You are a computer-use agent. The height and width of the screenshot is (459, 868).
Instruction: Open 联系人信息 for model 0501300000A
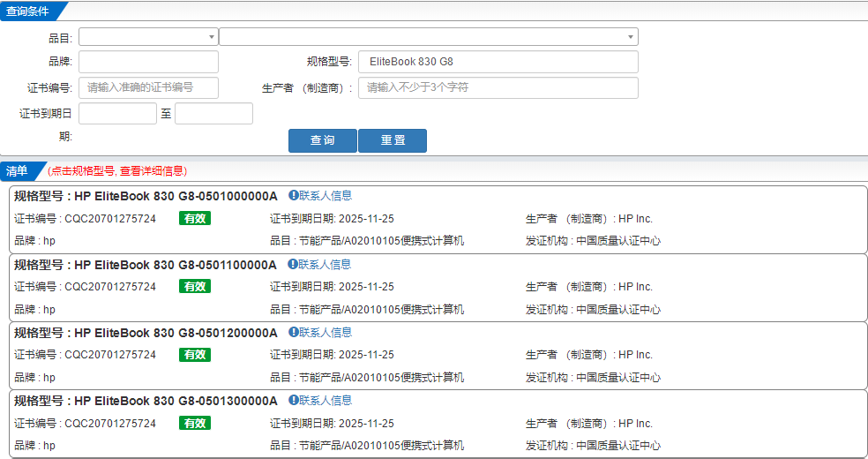click(x=325, y=401)
